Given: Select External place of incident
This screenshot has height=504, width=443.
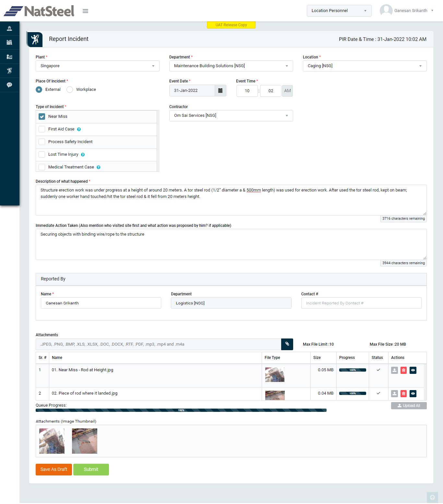Looking at the screenshot, I should (x=39, y=90).
